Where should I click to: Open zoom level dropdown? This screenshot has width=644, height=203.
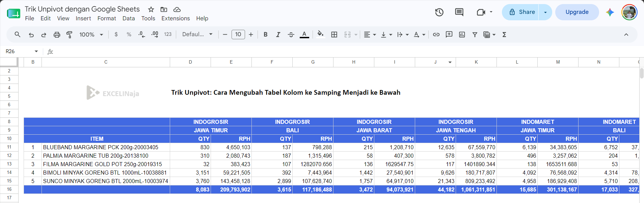[x=91, y=35]
